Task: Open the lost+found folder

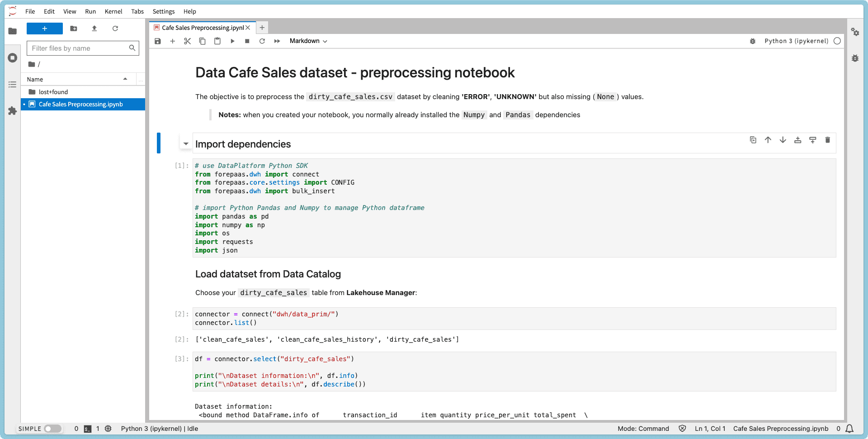Action: point(83,92)
